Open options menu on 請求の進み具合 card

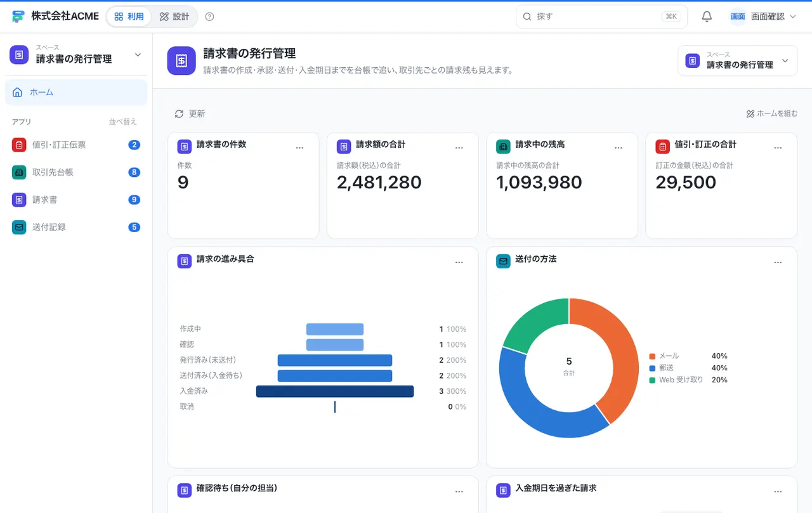pyautogui.click(x=459, y=263)
